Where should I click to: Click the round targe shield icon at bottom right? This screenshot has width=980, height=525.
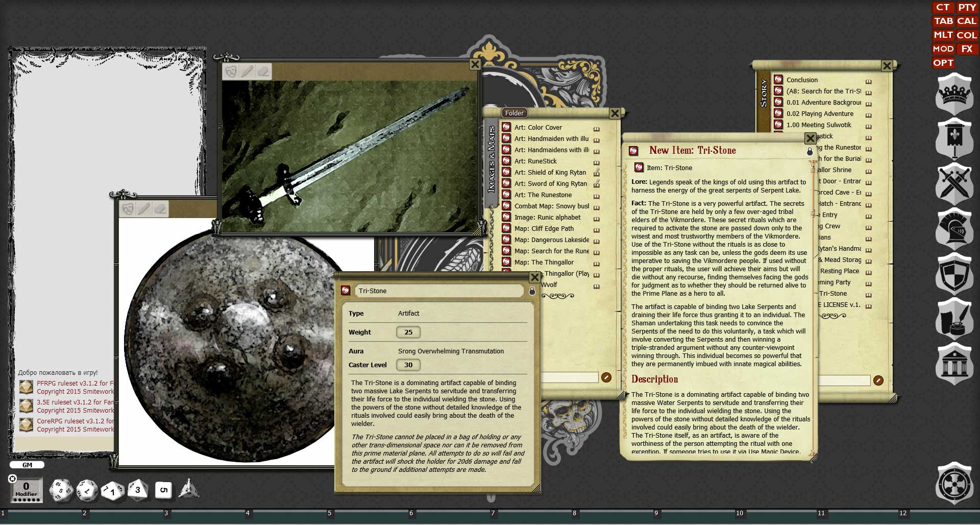click(954, 485)
